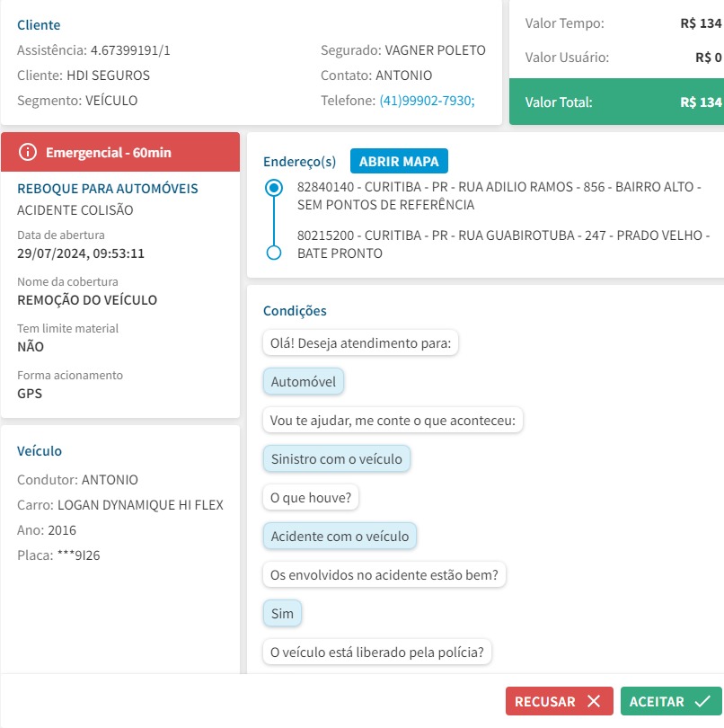
Task: Click the Veículo section heading
Action: coord(40,451)
